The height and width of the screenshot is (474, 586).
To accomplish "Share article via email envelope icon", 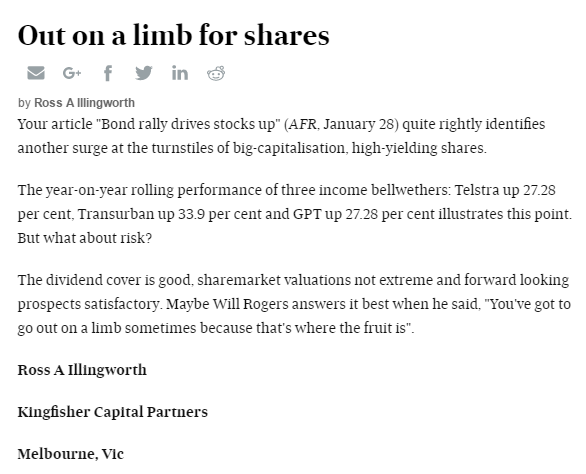I will click(x=36, y=73).
